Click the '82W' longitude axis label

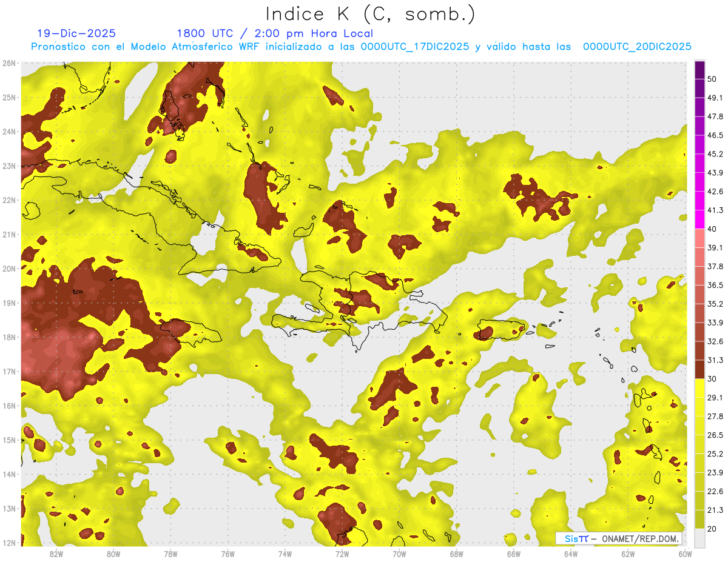pos(56,554)
